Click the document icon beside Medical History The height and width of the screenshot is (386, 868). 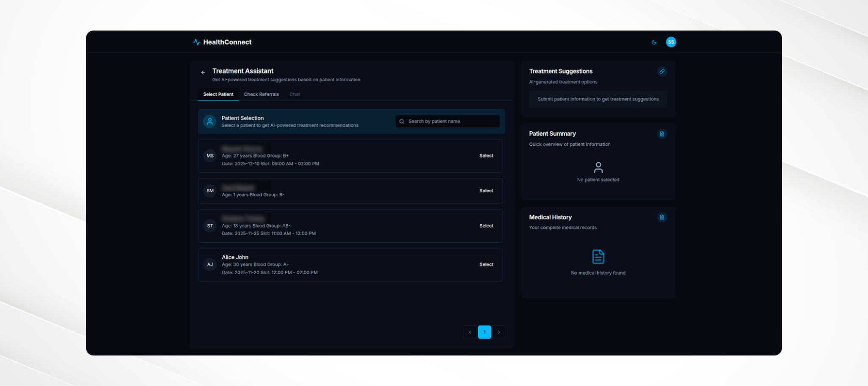coord(662,217)
